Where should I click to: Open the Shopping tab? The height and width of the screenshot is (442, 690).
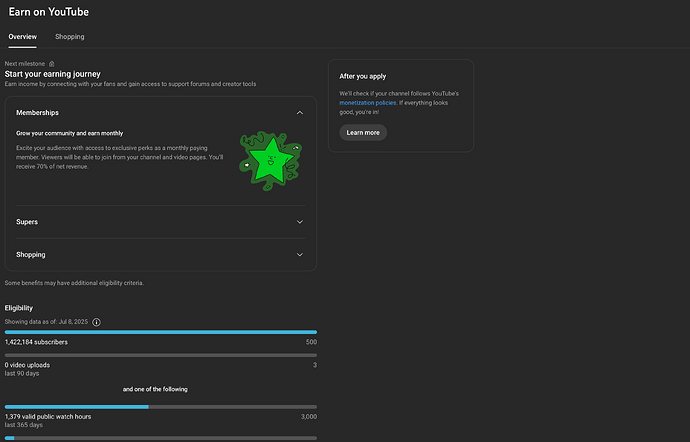70,37
